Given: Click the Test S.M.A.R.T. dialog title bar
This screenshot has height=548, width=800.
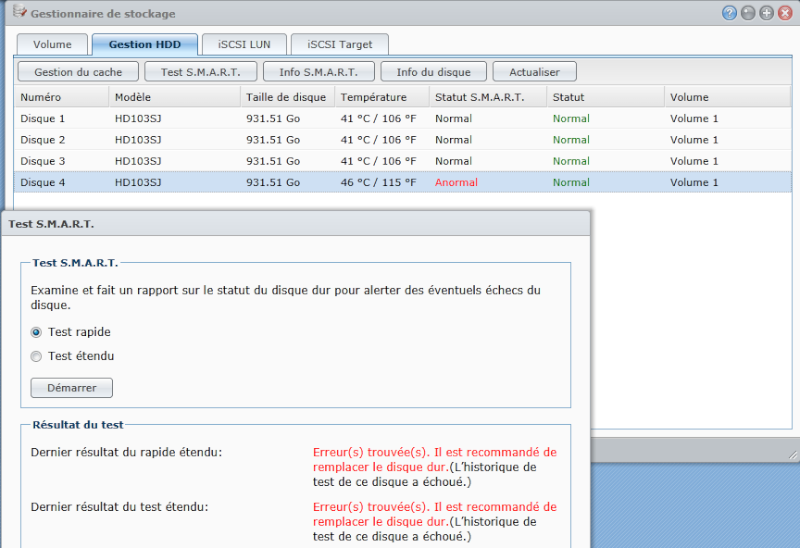Looking at the screenshot, I should pos(296,224).
